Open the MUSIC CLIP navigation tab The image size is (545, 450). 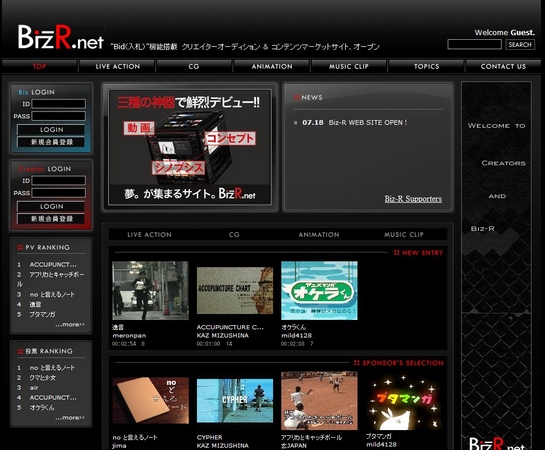(349, 66)
